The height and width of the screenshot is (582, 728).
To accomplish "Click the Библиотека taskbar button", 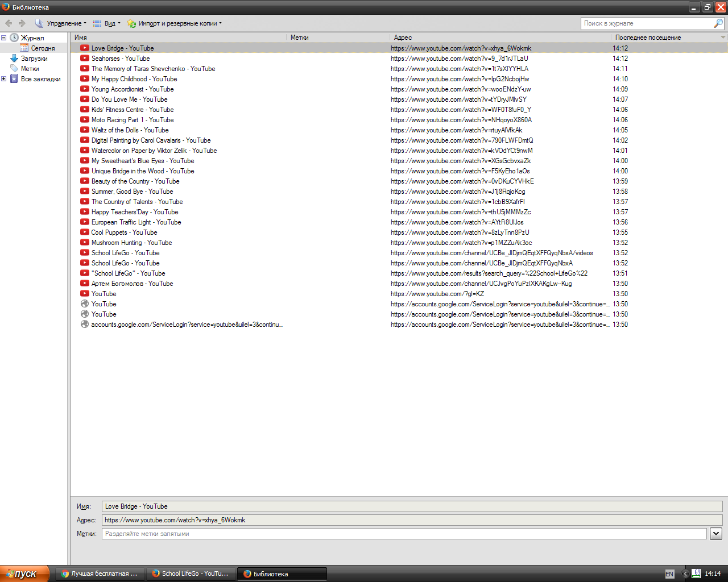I will [x=282, y=573].
